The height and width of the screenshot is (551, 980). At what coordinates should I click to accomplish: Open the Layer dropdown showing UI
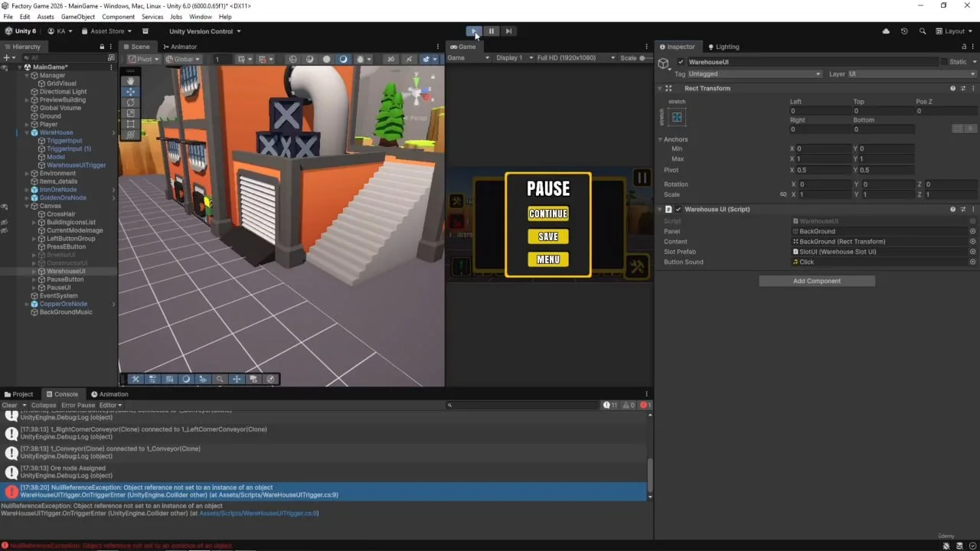[x=912, y=74]
